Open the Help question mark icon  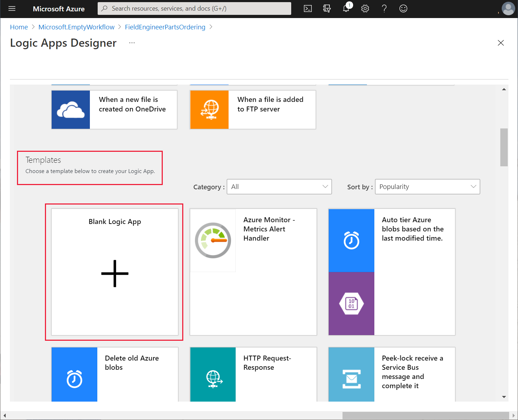(384, 9)
